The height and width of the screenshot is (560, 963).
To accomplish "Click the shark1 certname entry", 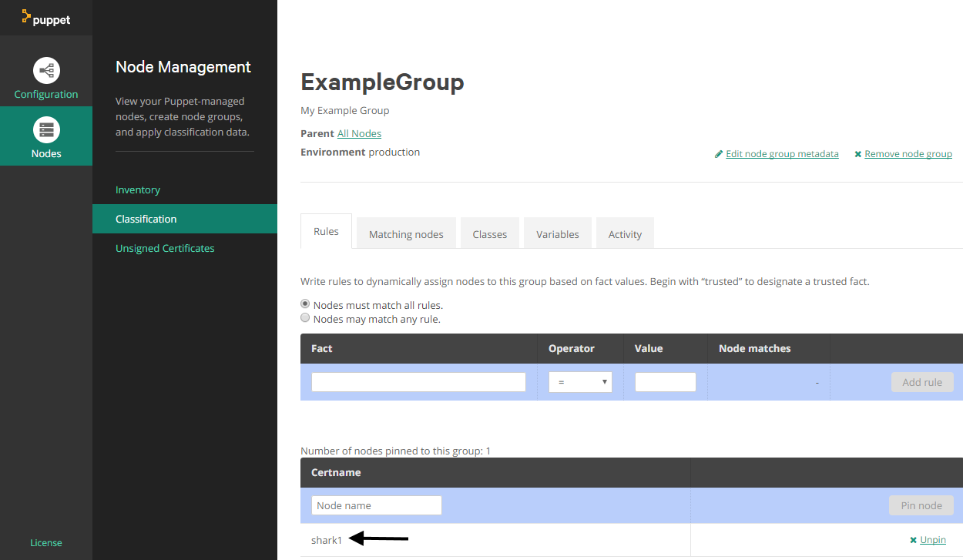I will point(327,540).
